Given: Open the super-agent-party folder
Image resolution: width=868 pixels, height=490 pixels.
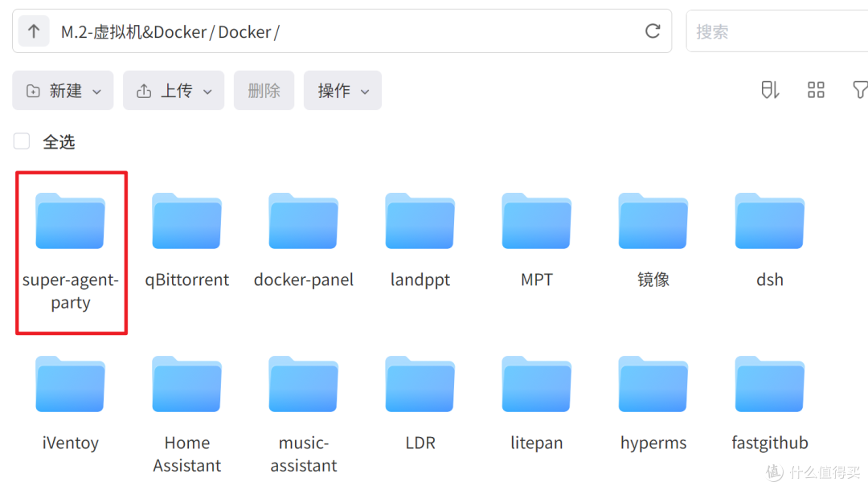Looking at the screenshot, I should [70, 221].
